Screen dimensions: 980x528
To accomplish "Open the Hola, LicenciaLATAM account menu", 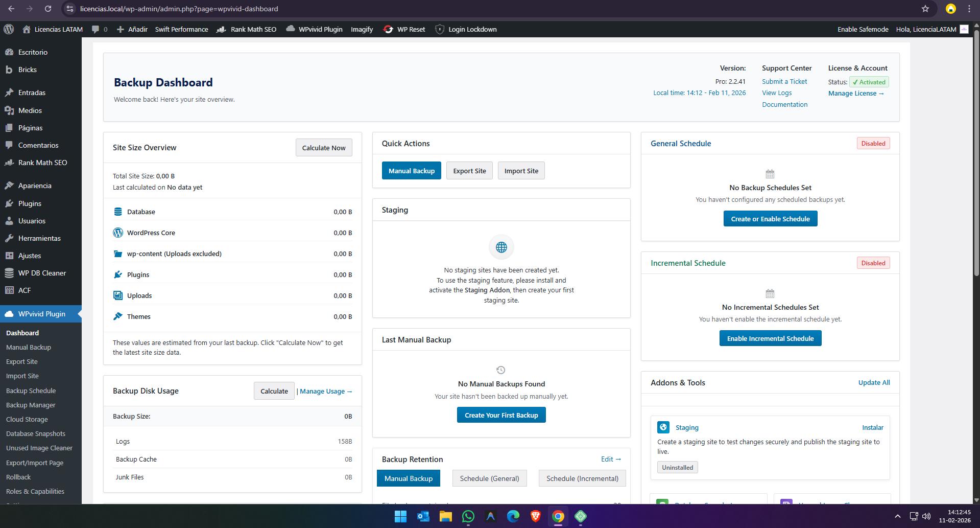I will pyautogui.click(x=932, y=29).
